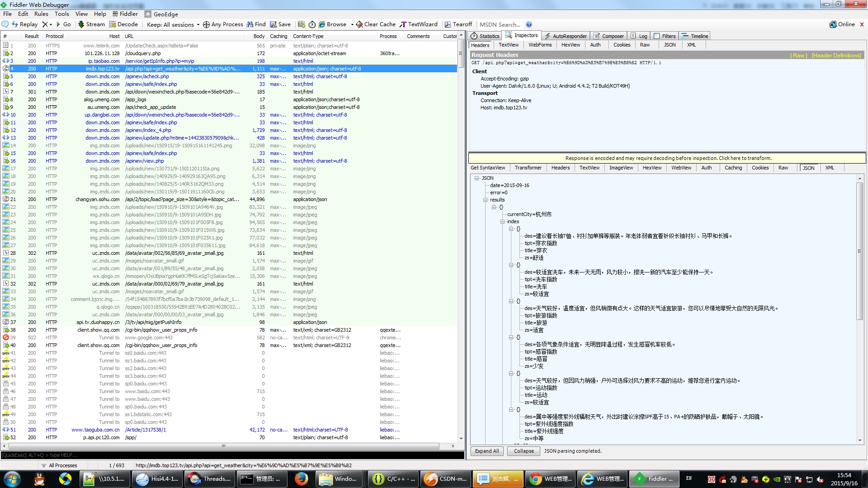Image resolution: width=868 pixels, height=488 pixels.
Task: Open the TextWizard tool
Action: [x=419, y=24]
